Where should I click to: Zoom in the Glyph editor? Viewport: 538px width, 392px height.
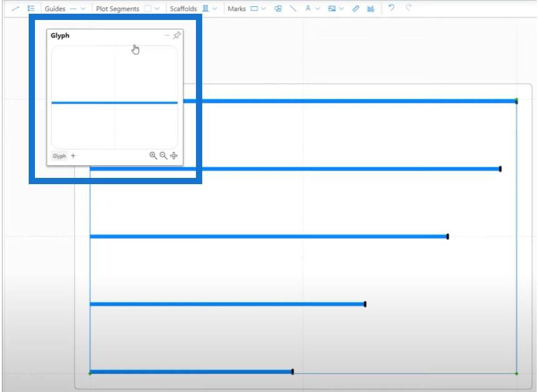coord(153,155)
